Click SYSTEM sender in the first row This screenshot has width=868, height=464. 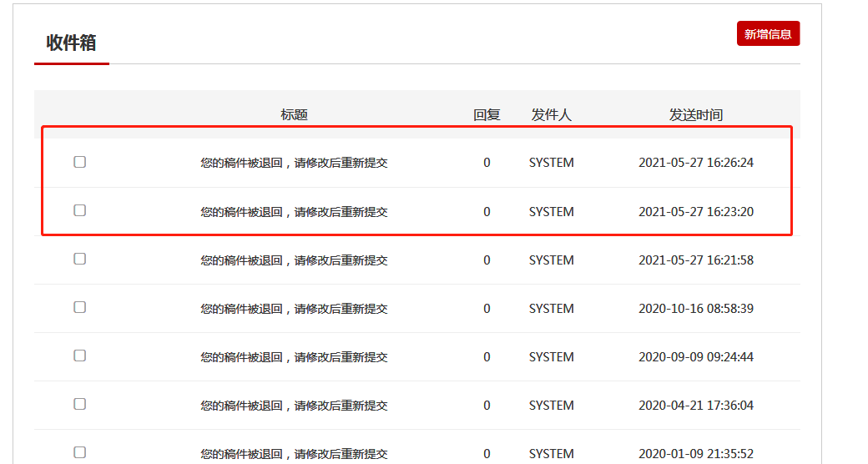(551, 163)
